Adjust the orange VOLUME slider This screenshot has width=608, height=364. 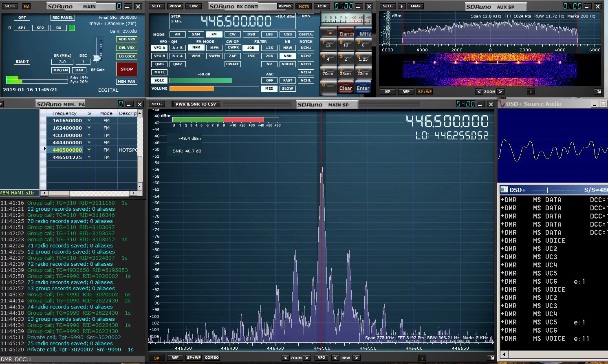214,88
